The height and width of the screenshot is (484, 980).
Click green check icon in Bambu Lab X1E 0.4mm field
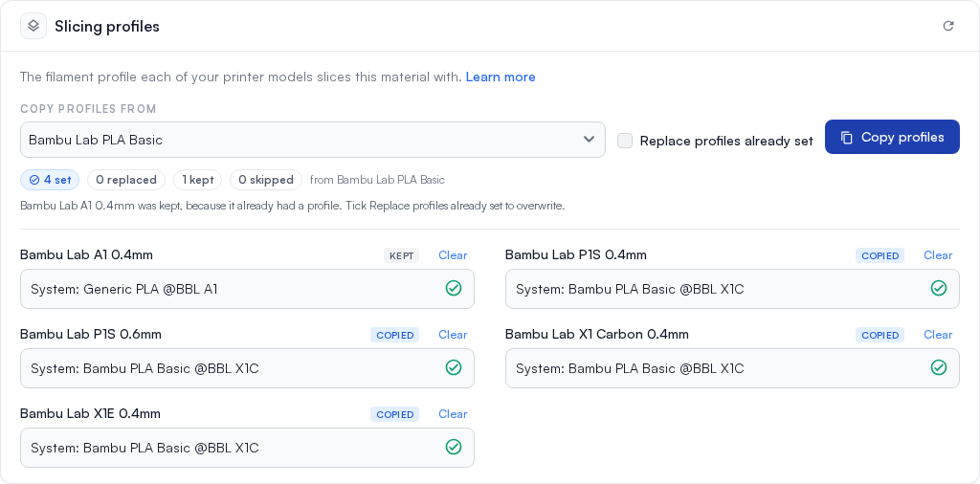(x=453, y=447)
